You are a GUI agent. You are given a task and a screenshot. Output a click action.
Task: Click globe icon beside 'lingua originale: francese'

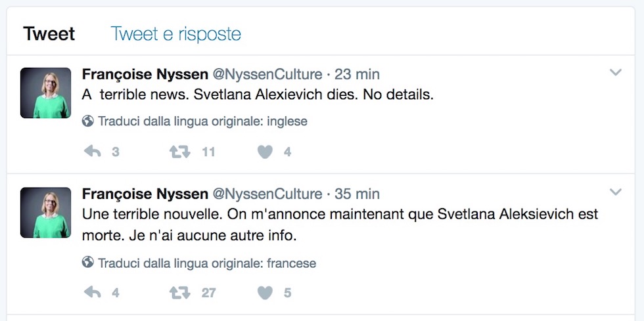coord(88,263)
